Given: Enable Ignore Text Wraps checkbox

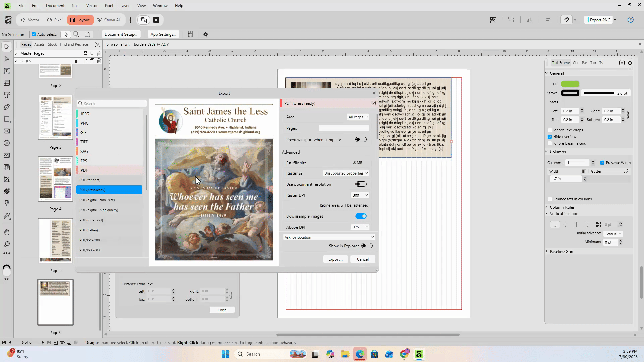Looking at the screenshot, I should coord(550,130).
